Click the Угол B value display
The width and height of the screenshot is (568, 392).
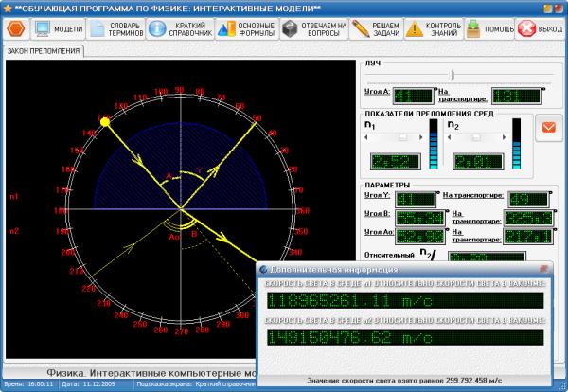(419, 218)
